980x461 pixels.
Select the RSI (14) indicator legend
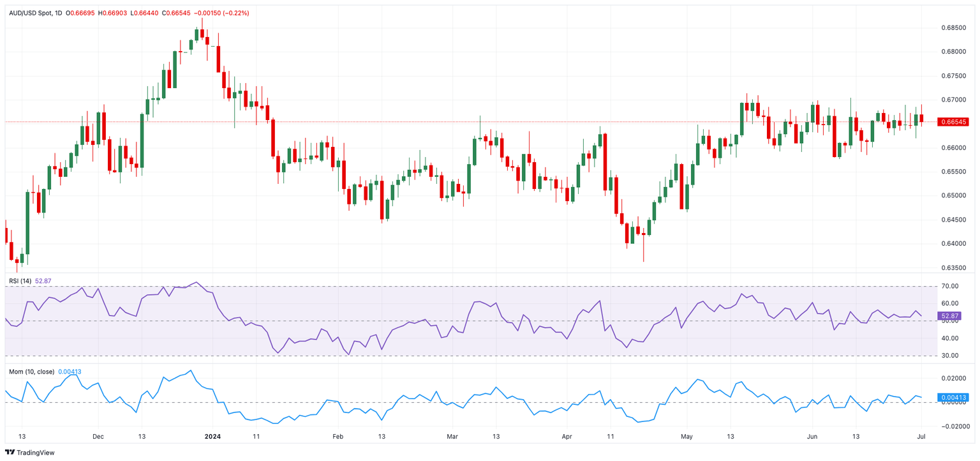point(21,280)
